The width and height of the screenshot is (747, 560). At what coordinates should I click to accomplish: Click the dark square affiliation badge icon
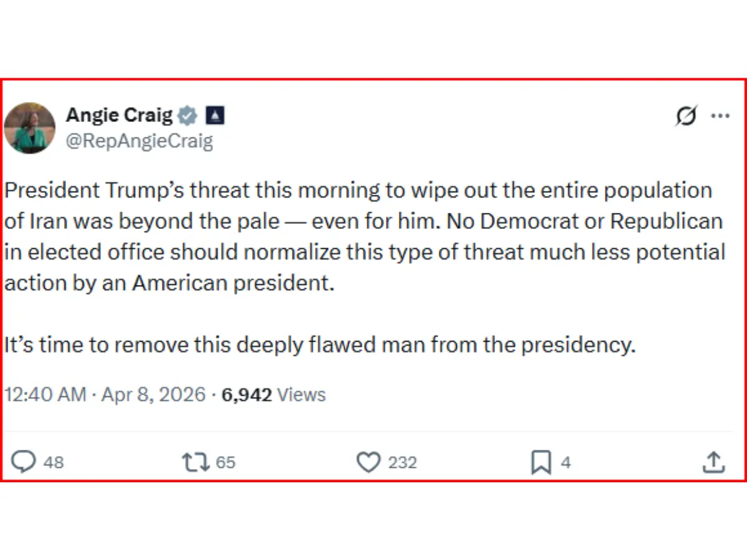[x=215, y=115]
